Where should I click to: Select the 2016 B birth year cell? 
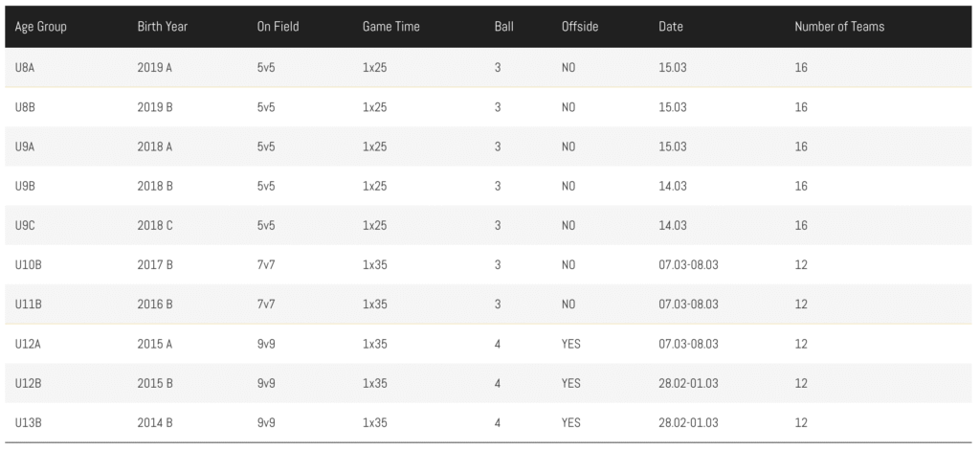coord(155,304)
